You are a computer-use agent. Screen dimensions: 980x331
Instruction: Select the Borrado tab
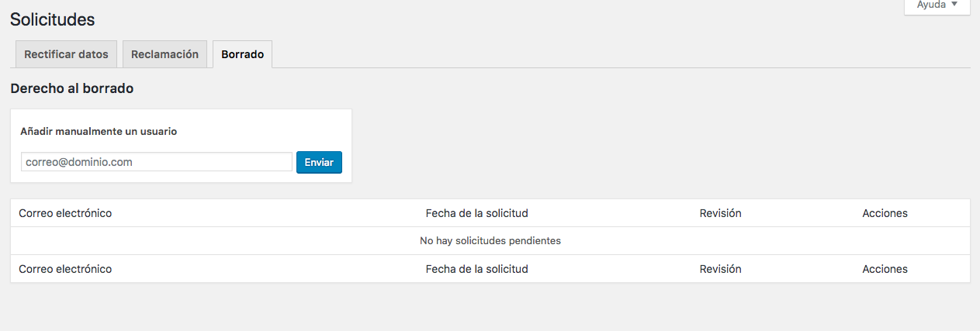click(x=242, y=55)
